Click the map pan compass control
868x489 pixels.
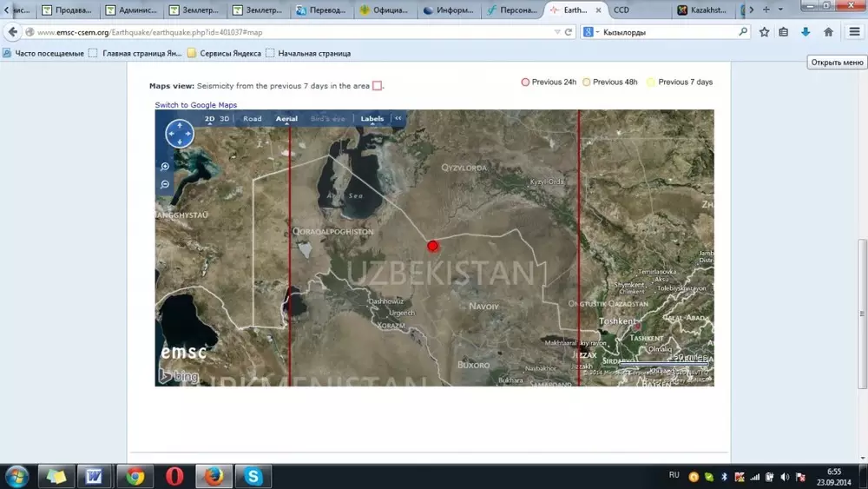pyautogui.click(x=180, y=134)
